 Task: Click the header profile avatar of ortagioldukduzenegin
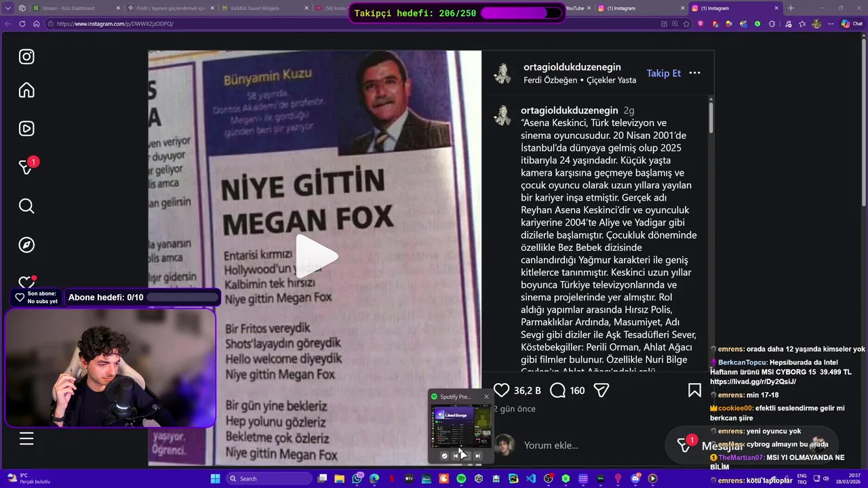[502, 73]
